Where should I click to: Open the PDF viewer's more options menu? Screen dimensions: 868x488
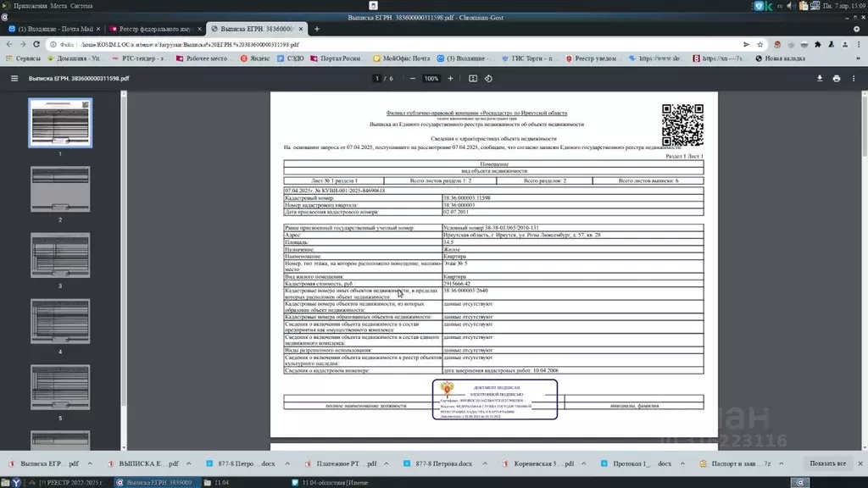[x=854, y=78]
